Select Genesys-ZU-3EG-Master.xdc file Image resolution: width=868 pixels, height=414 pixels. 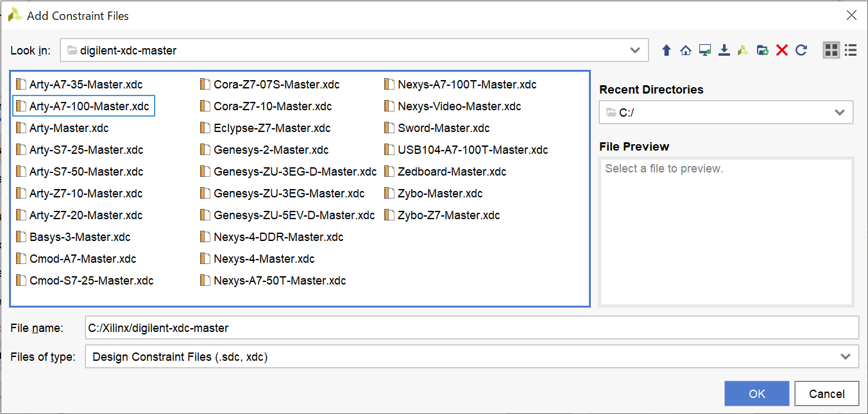click(x=282, y=194)
